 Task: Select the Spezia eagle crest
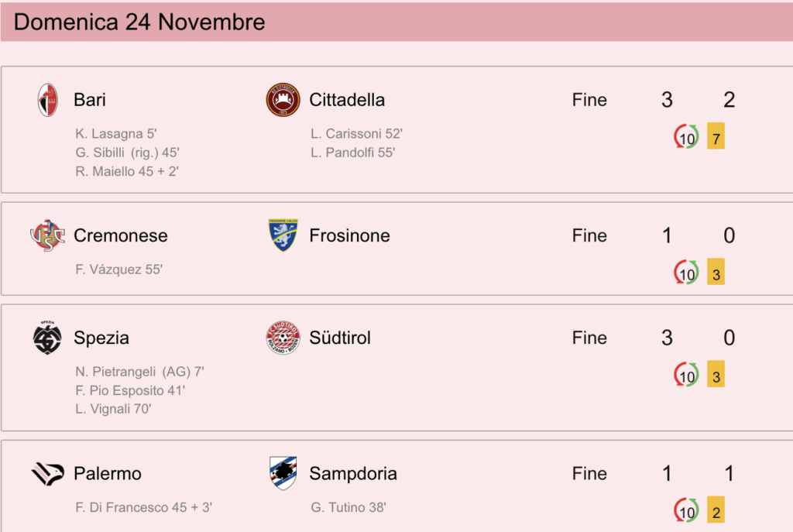pyautogui.click(x=47, y=338)
